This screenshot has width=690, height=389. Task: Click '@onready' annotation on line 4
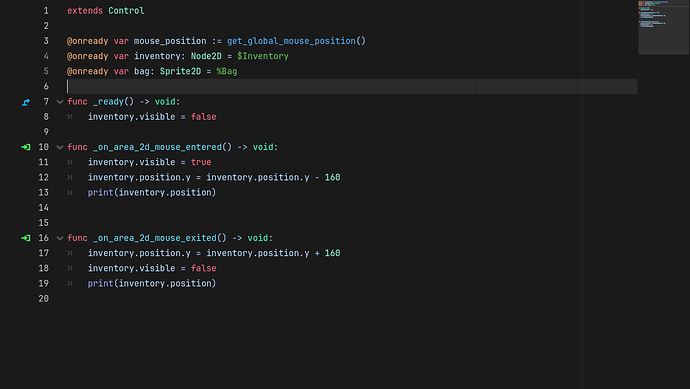pos(88,56)
